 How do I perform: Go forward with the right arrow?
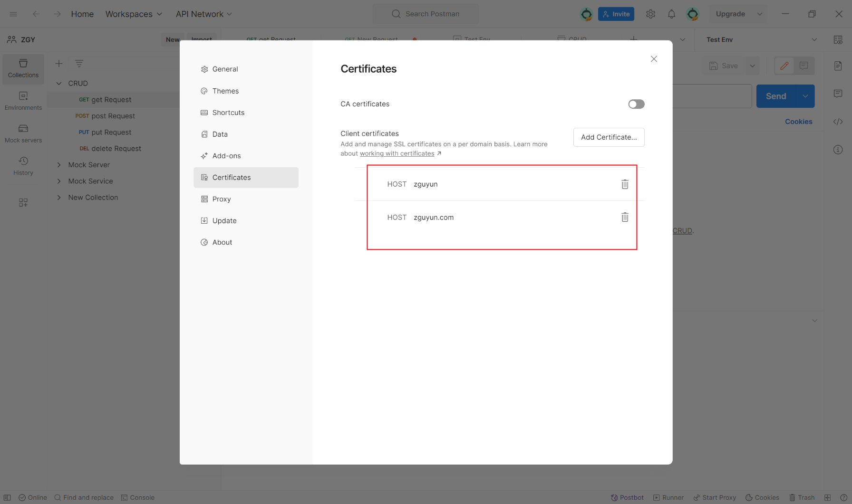[x=57, y=14]
